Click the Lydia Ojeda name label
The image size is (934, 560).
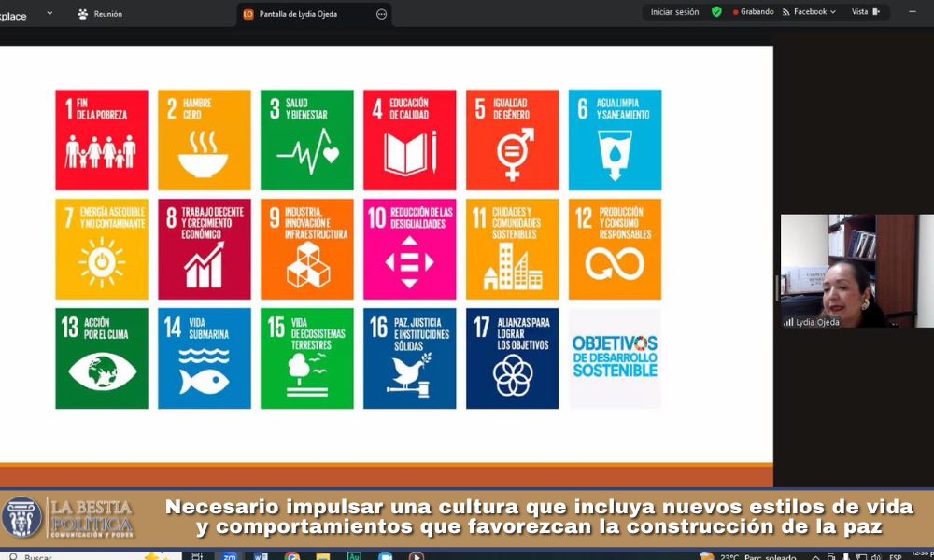point(817,322)
